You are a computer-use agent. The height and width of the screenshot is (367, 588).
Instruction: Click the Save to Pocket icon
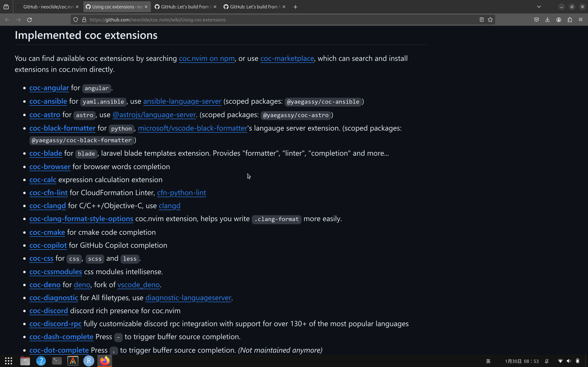coord(537,20)
